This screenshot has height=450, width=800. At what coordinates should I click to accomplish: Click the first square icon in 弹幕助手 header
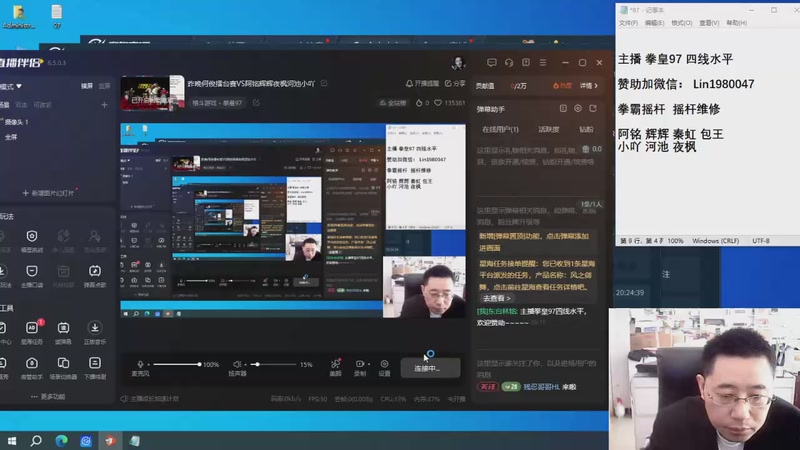click(563, 108)
